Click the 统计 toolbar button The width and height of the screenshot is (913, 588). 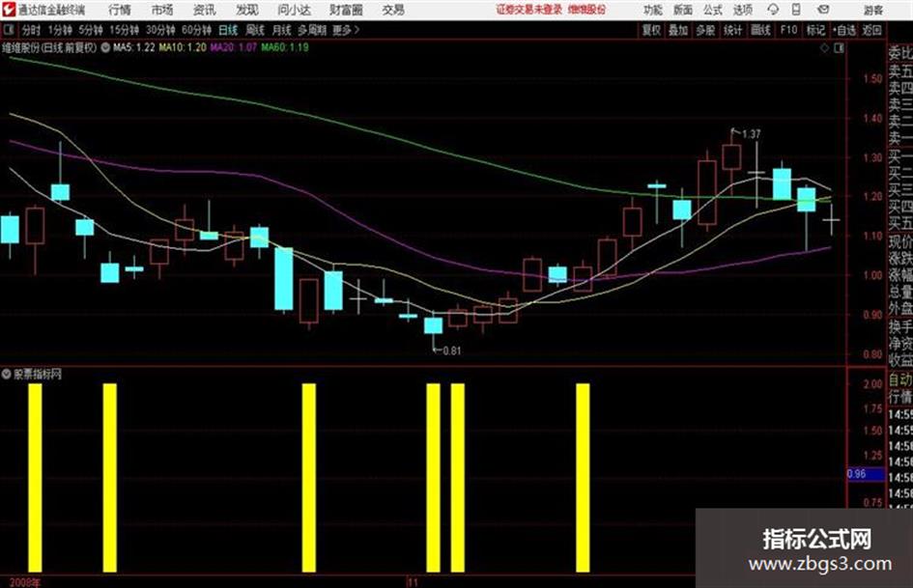732,30
